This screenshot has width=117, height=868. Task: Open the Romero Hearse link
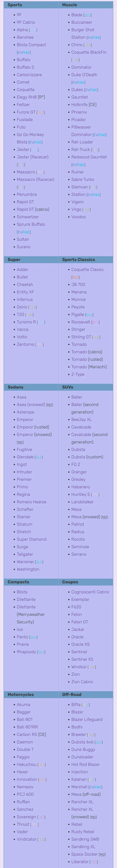[x=32, y=502]
